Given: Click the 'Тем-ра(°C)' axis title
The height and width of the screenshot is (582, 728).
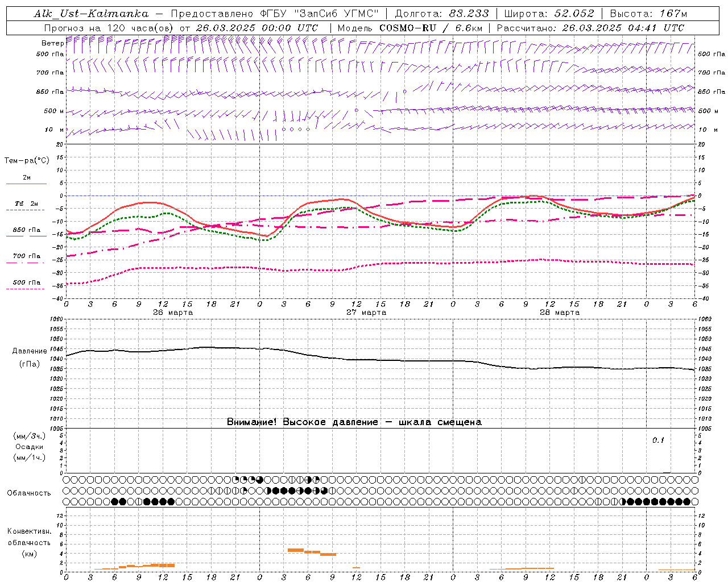Looking at the screenshot, I should pos(27,161).
